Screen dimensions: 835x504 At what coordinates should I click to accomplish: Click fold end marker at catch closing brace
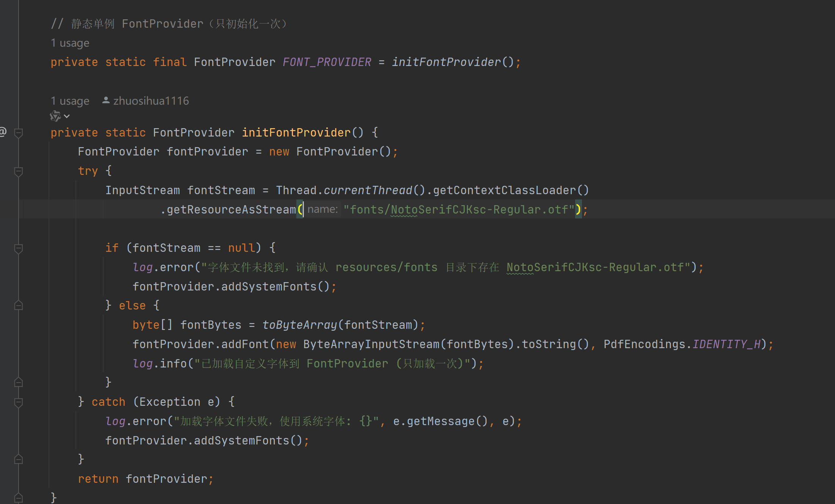(x=18, y=460)
